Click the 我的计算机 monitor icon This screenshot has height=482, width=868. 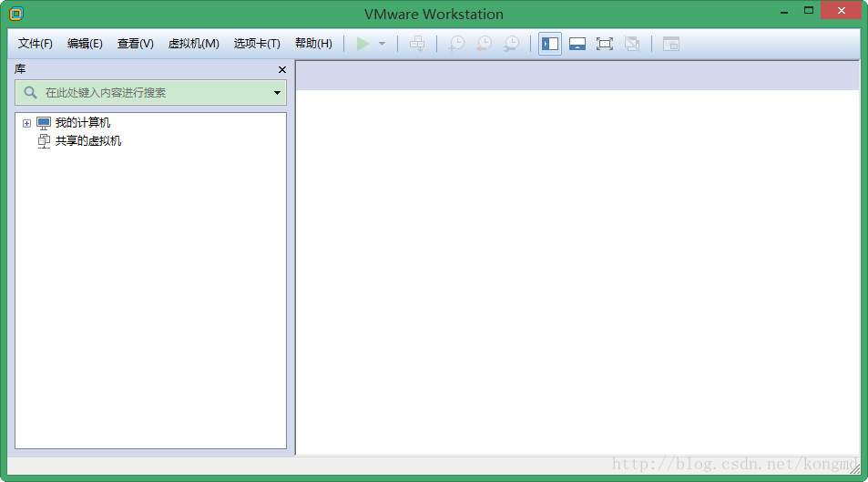pos(44,123)
